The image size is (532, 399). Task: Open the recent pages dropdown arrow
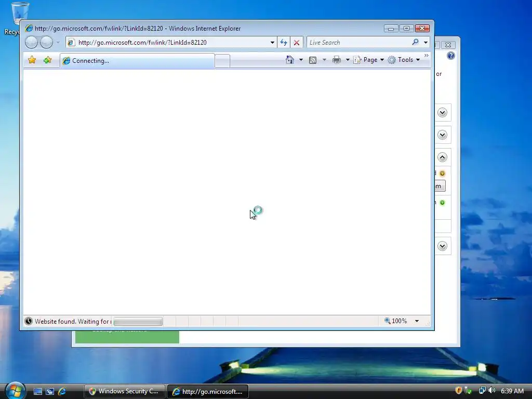click(x=58, y=43)
